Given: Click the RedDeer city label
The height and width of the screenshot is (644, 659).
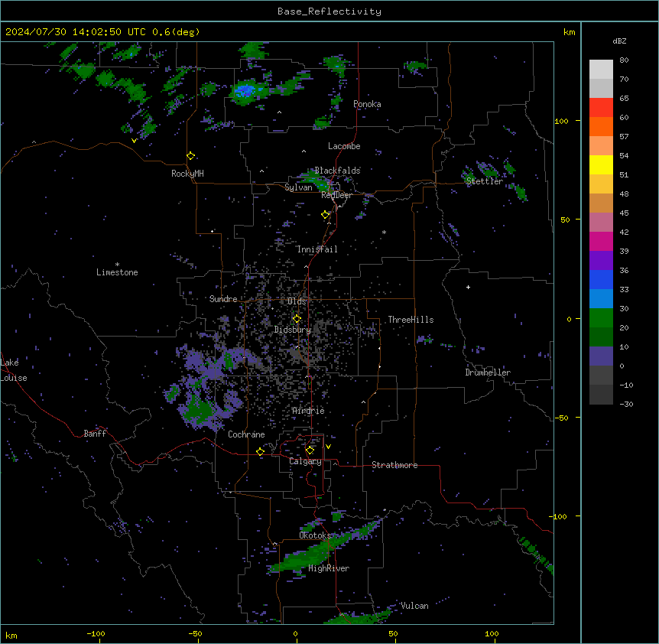Looking at the screenshot, I should pos(336,195).
